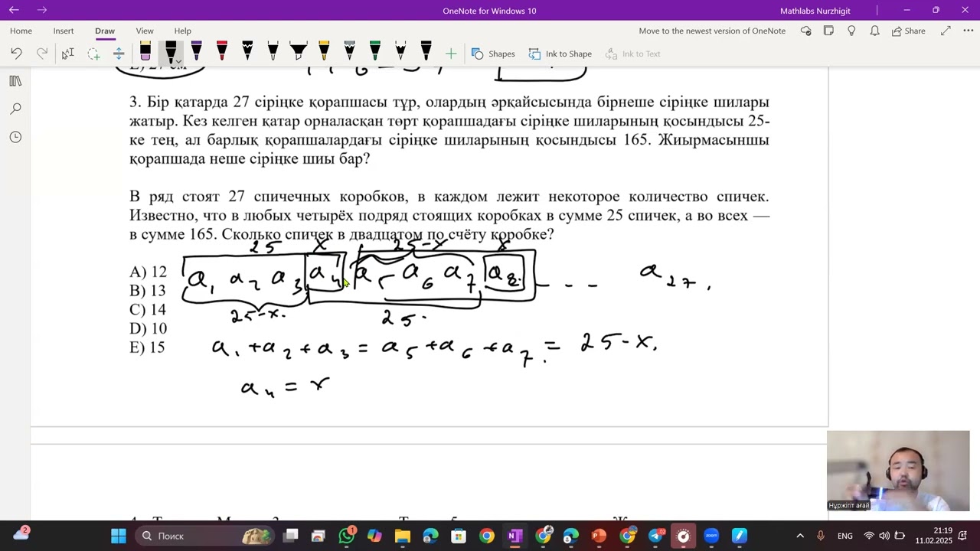Show hidden system tray icons
Screen dimensions: 980x551
pyautogui.click(x=800, y=536)
